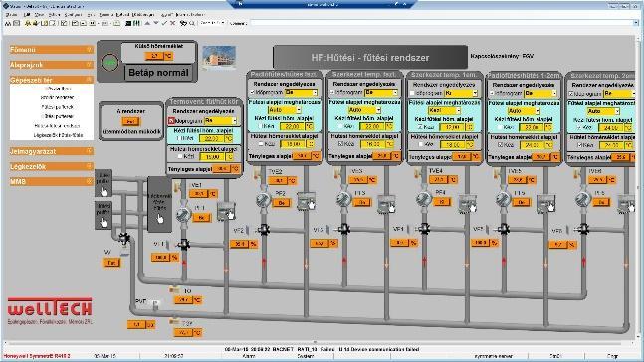Click the PF1 pump icon in Termovent loop
This screenshot has height=362, width=644.
point(183,214)
